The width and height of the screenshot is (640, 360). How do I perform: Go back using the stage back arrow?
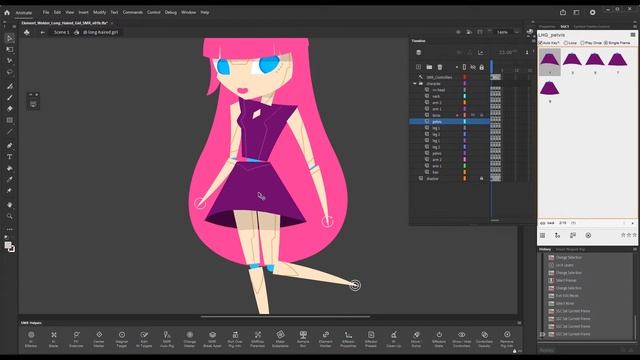(42, 32)
